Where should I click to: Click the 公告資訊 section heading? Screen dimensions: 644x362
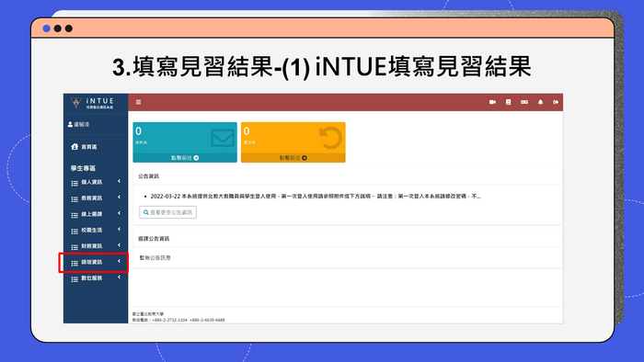pos(148,176)
